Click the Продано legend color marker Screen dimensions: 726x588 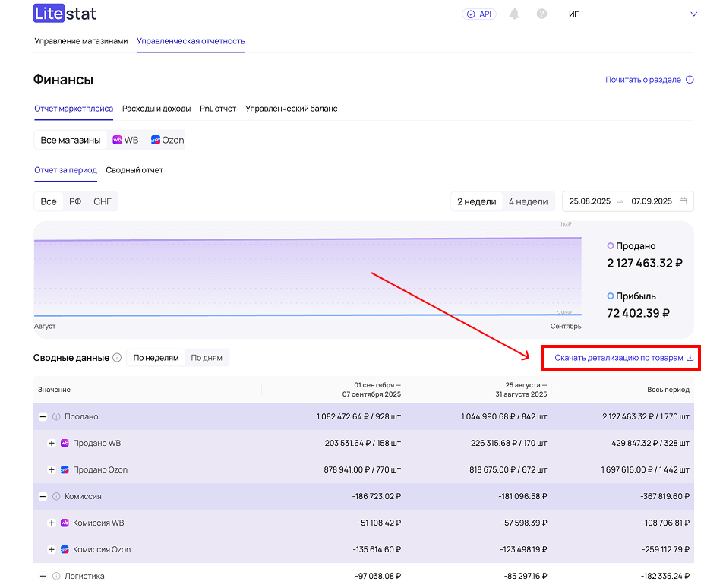tap(611, 246)
